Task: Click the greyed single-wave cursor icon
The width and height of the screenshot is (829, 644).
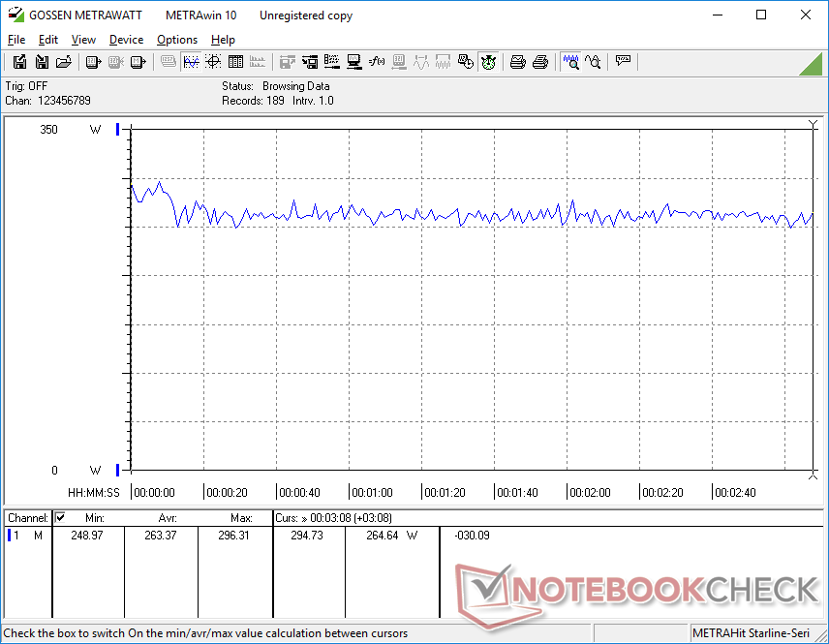Action: [421, 62]
